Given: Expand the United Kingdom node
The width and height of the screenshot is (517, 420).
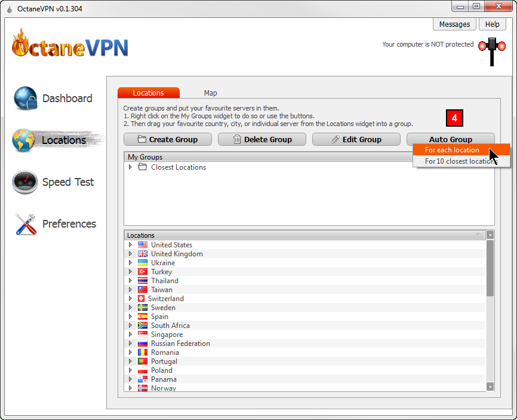Looking at the screenshot, I should (x=130, y=254).
